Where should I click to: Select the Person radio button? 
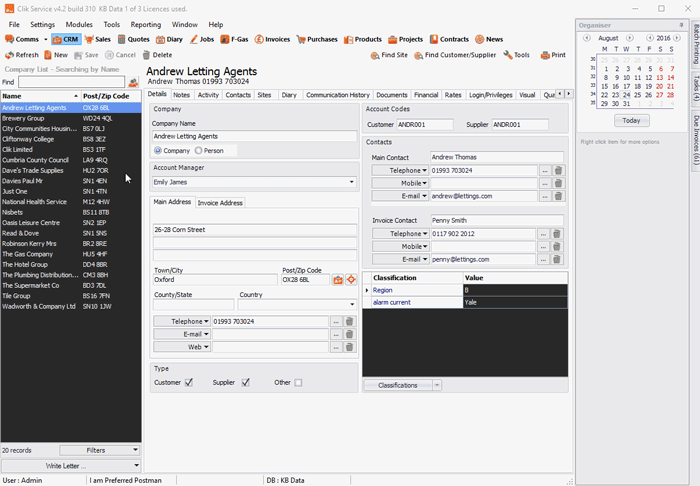tap(199, 150)
